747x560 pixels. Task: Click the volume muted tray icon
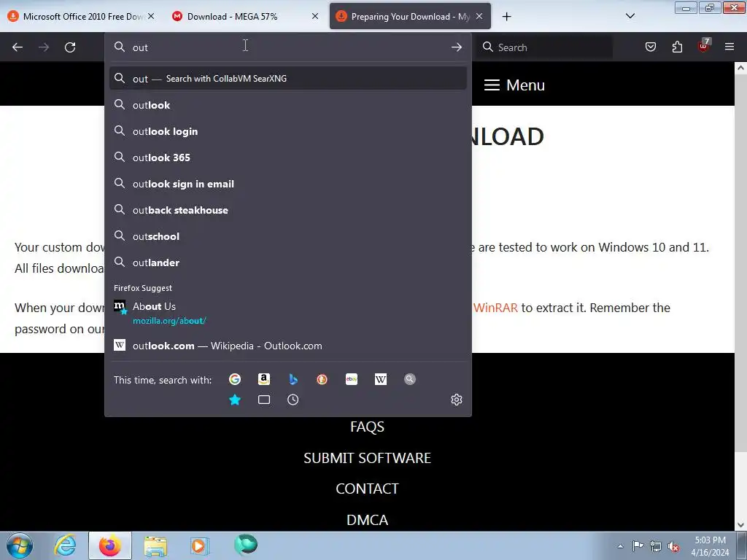tap(673, 546)
